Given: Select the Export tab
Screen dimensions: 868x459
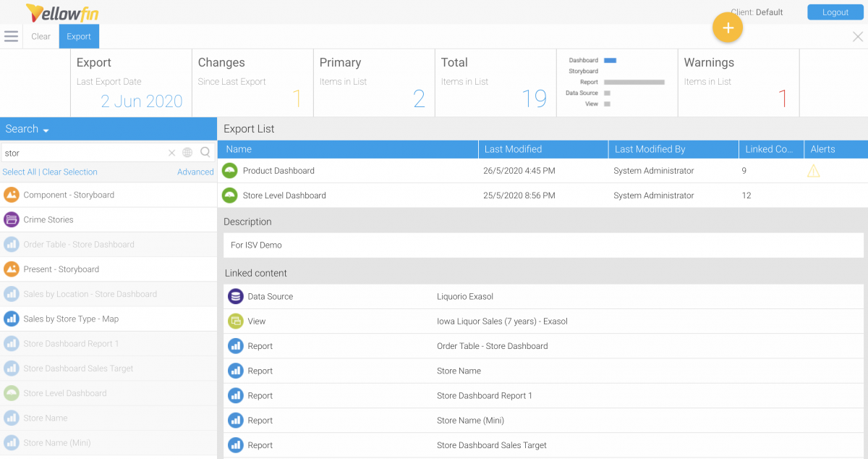Looking at the screenshot, I should pyautogui.click(x=79, y=37).
